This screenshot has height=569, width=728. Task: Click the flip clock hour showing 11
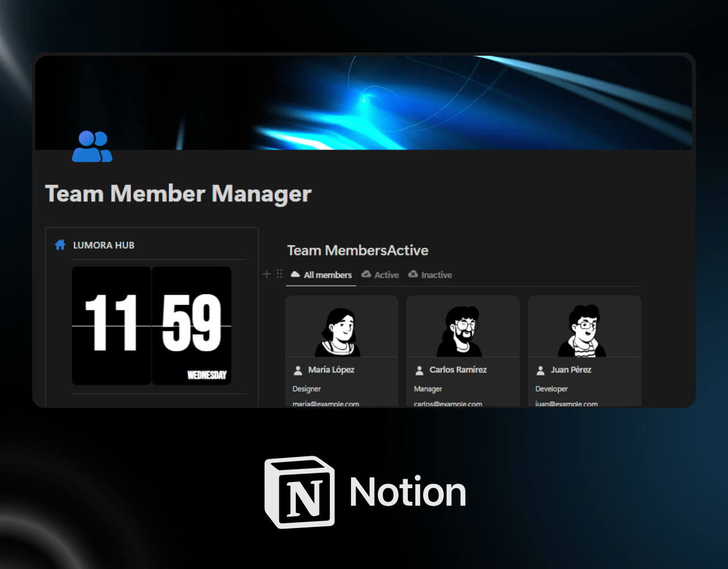pyautogui.click(x=111, y=326)
